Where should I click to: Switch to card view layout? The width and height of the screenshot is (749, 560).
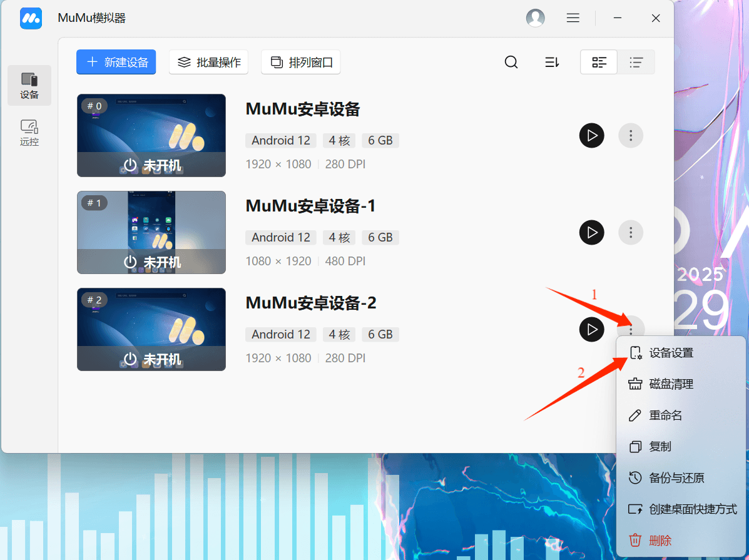point(599,62)
